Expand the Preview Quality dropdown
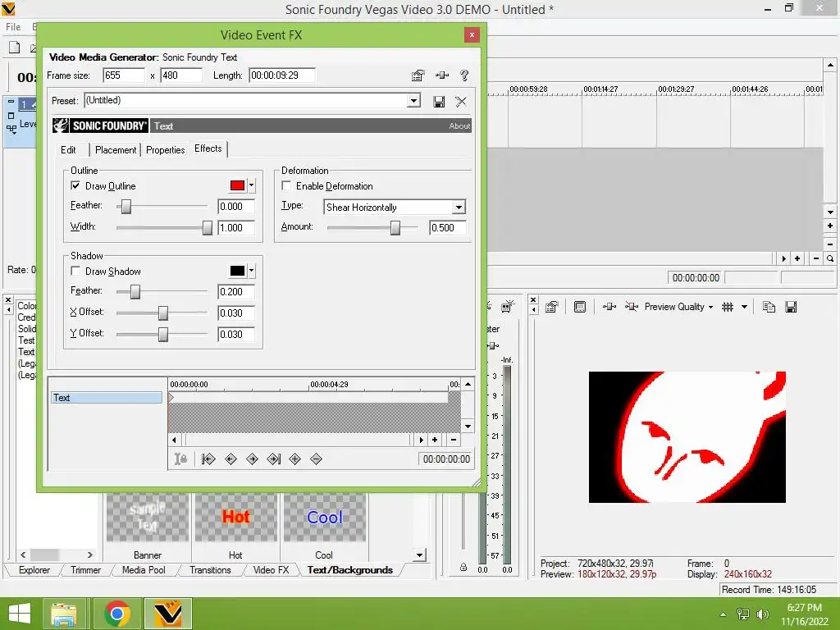Image resolution: width=840 pixels, height=630 pixels. coord(711,307)
